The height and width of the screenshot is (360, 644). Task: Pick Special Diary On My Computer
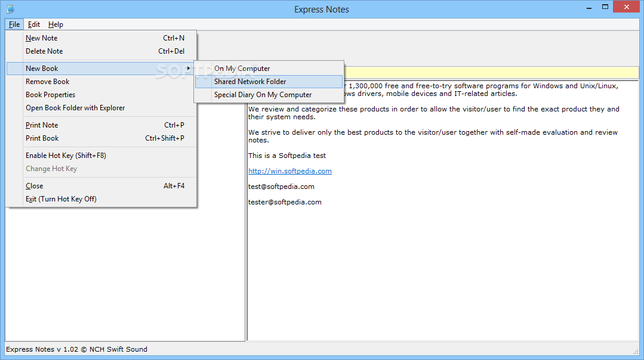click(269, 95)
